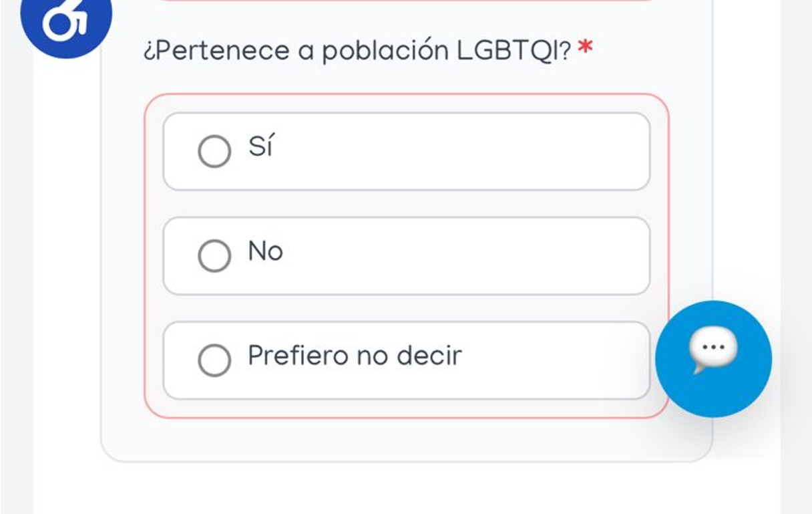Click the 'No' option label text
Screen dimensions: 812x514
(x=265, y=252)
